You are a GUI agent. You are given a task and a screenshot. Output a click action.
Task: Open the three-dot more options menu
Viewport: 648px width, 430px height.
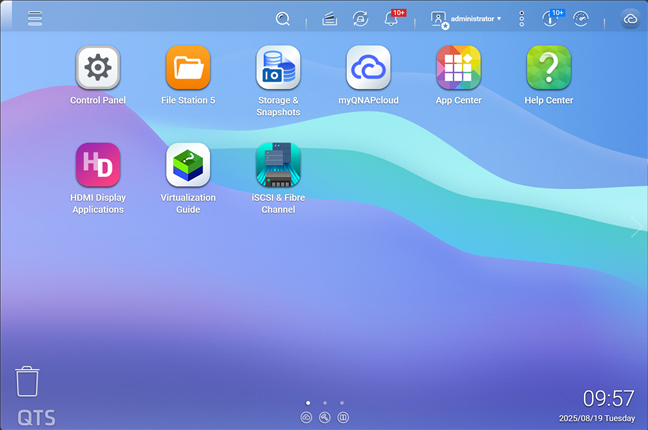(521, 18)
